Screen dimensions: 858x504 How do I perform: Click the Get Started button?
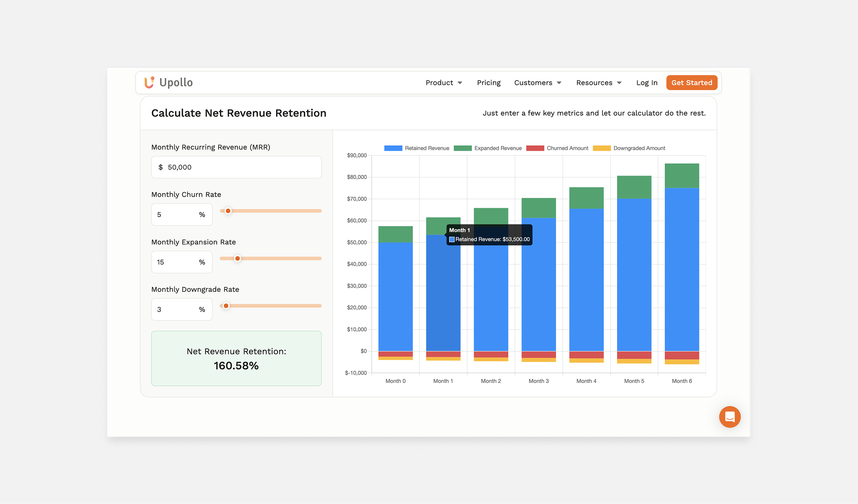[x=691, y=82]
